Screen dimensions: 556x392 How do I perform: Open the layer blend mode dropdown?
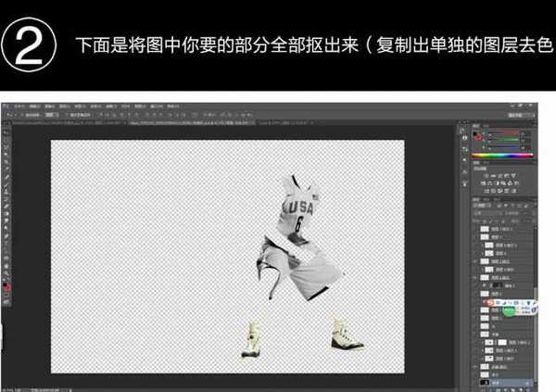[491, 212]
